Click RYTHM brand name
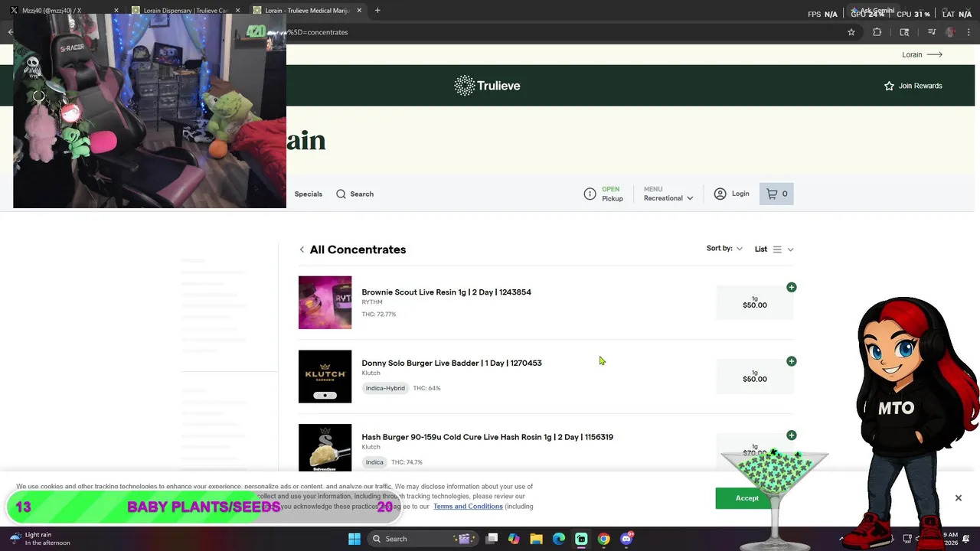The image size is (980, 551). tap(372, 302)
